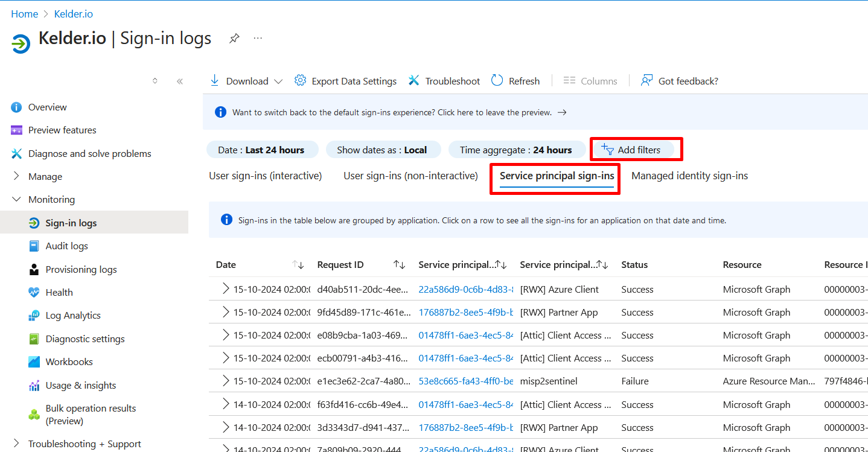The image size is (868, 452).
Task: Click the Resource column header
Action: [x=742, y=264]
